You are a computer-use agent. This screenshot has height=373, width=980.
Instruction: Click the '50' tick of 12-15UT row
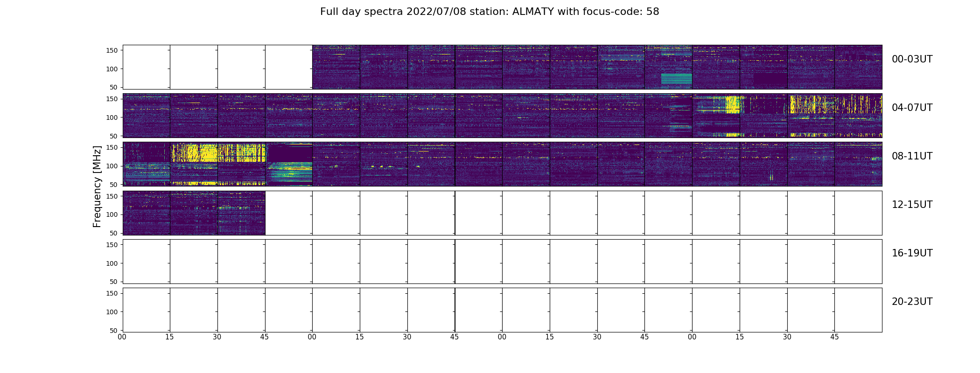tap(114, 233)
